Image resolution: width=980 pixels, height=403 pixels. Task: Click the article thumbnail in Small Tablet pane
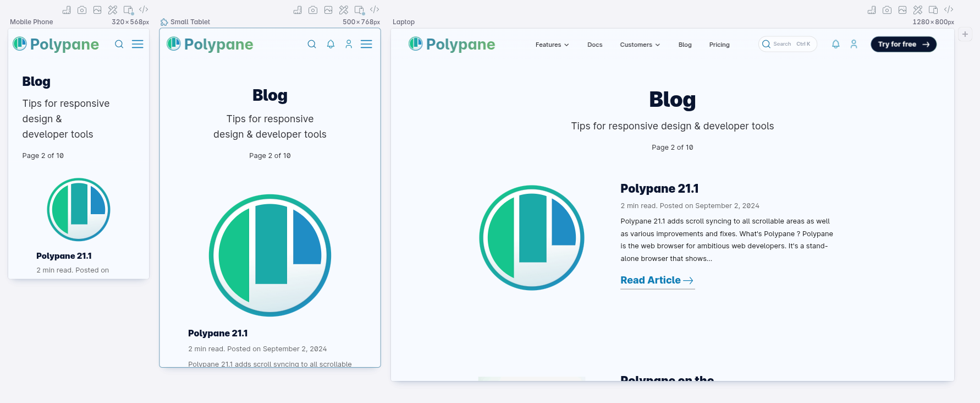270,255
